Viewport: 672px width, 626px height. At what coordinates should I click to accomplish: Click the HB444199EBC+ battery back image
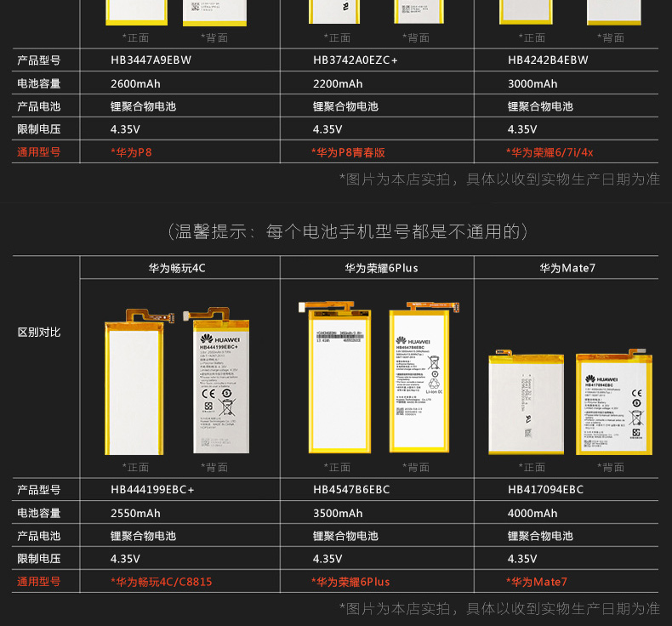pos(217,380)
